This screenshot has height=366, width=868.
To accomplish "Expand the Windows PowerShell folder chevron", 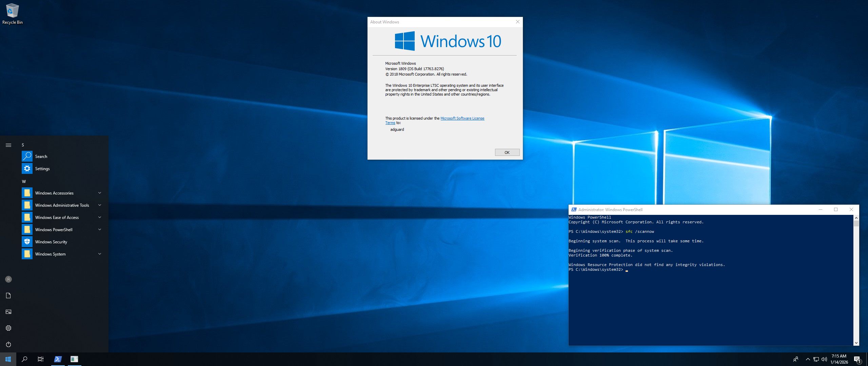I will (99, 230).
